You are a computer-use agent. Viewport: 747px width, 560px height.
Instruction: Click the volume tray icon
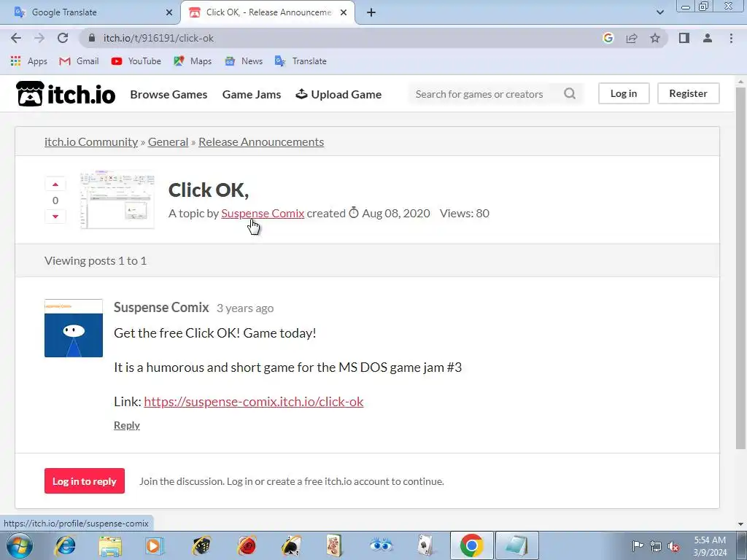tap(673, 546)
